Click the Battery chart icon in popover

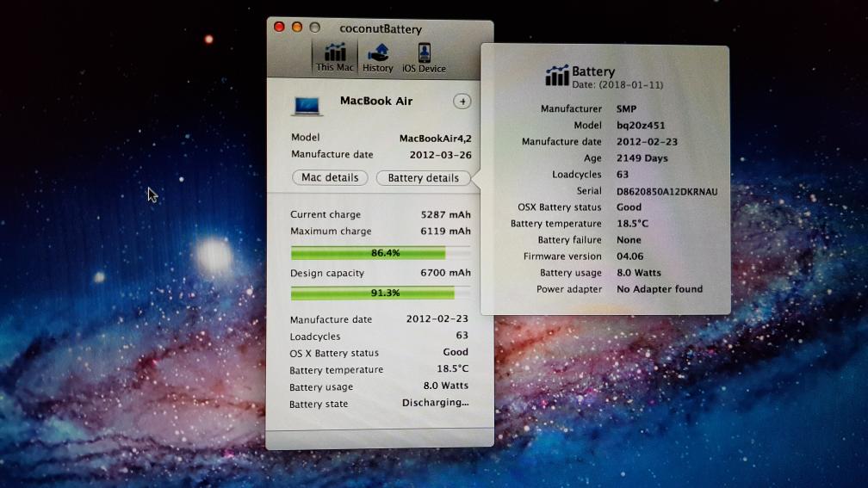pos(557,77)
